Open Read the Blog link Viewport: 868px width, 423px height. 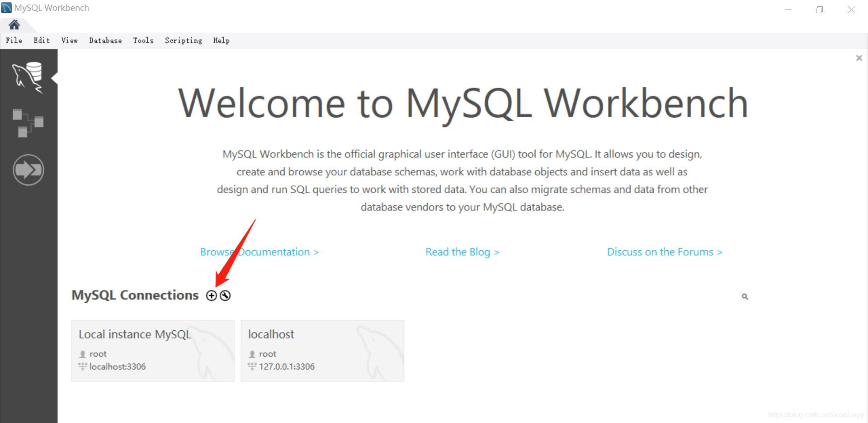click(x=462, y=252)
